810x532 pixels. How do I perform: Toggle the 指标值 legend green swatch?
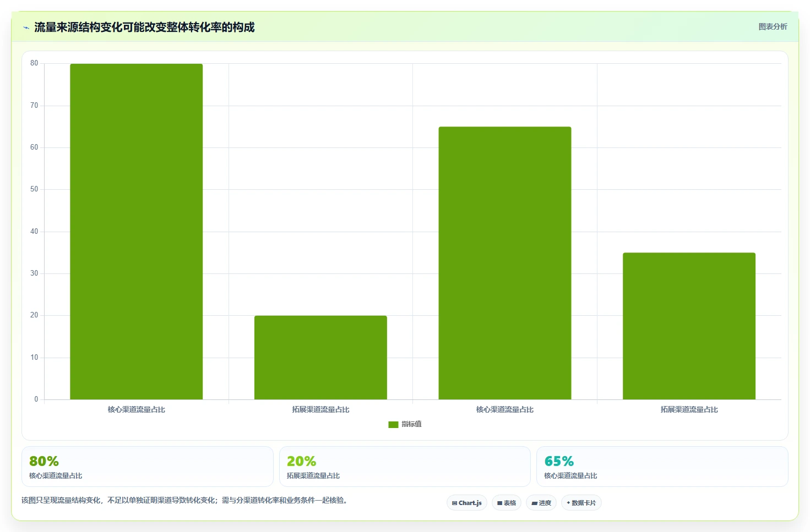point(393,424)
